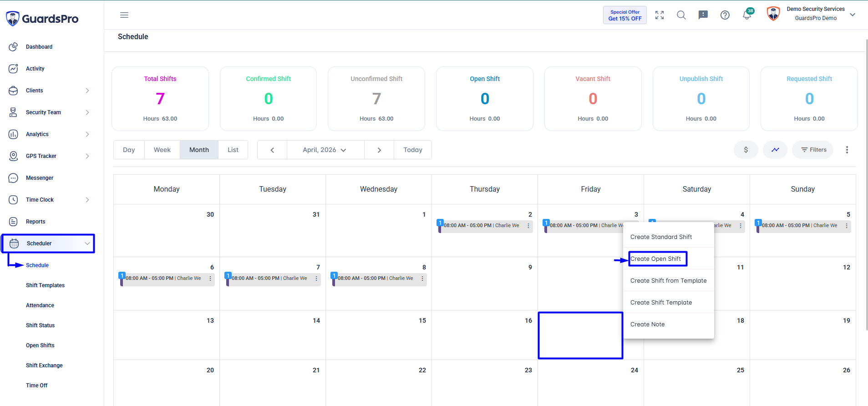This screenshot has height=406, width=868.
Task: Toggle fullscreen mode icon
Action: (660, 15)
